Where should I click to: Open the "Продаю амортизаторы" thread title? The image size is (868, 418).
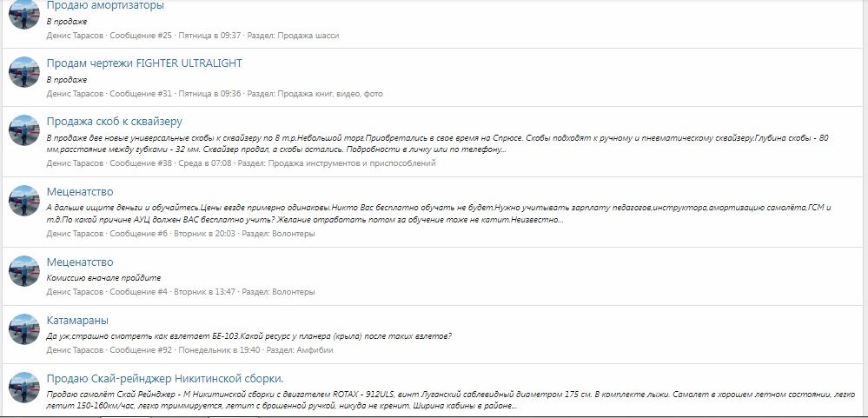[x=104, y=6]
